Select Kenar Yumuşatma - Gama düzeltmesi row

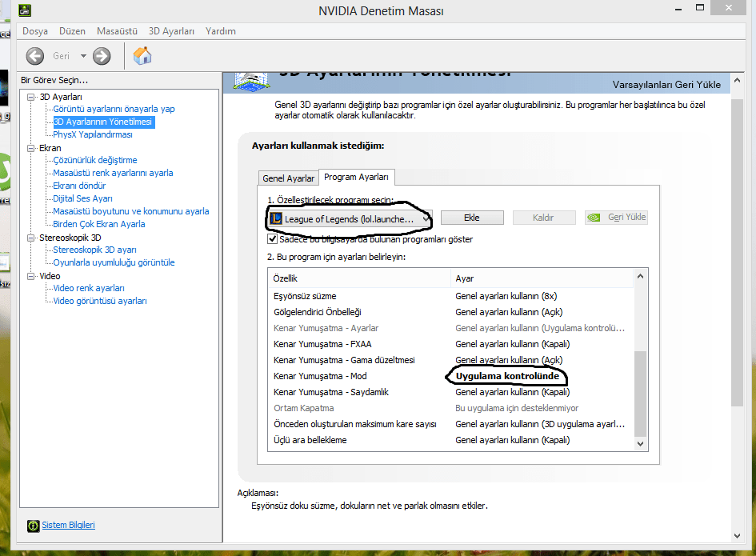point(451,360)
